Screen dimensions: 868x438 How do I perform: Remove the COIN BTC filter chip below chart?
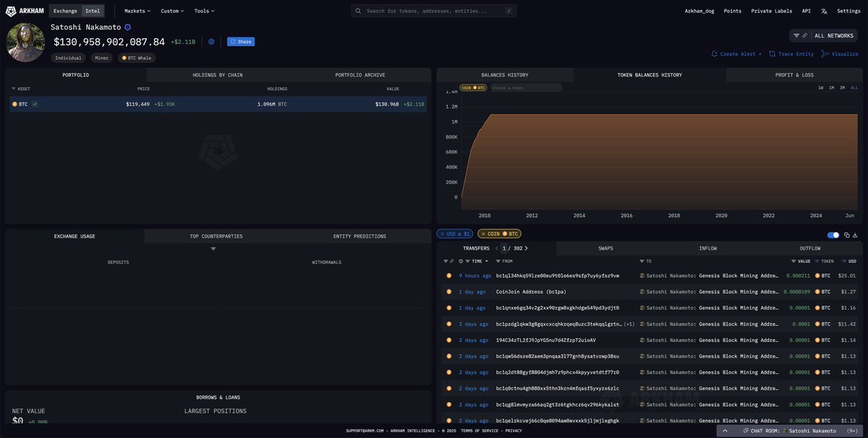coord(484,234)
